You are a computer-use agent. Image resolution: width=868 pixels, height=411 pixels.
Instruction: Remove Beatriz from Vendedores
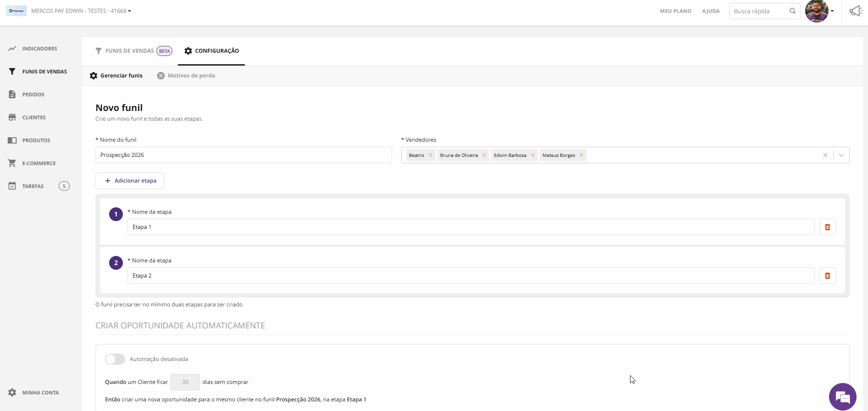click(x=431, y=155)
